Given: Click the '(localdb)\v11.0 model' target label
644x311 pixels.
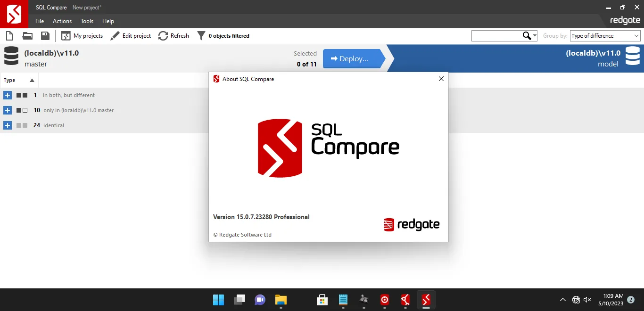Looking at the screenshot, I should [593, 58].
